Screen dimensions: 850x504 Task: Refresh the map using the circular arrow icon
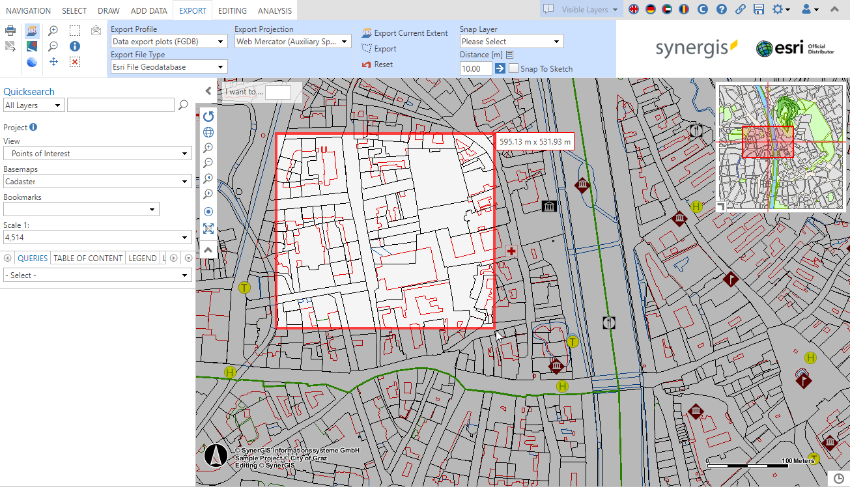pos(208,117)
